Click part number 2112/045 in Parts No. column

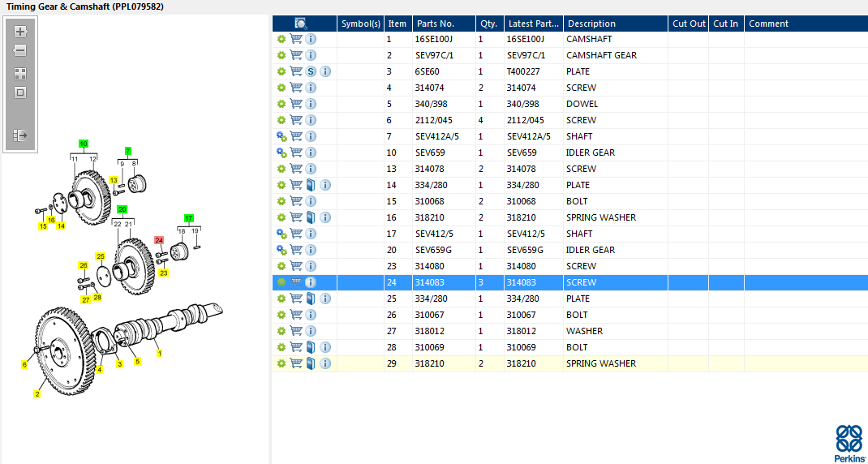[433, 120]
